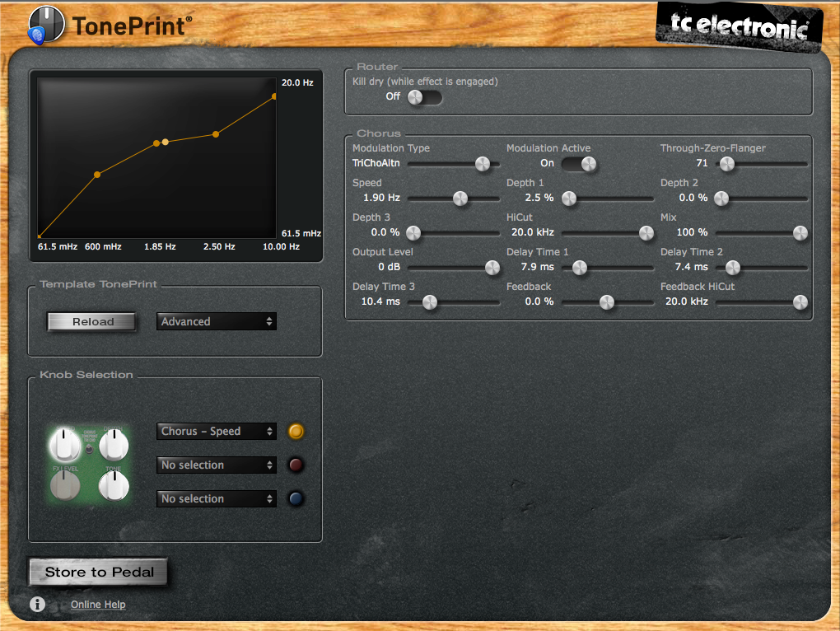Click the 7.9 ms Delay Time 1 value
Screen dimensions: 840x631
pyautogui.click(x=537, y=267)
